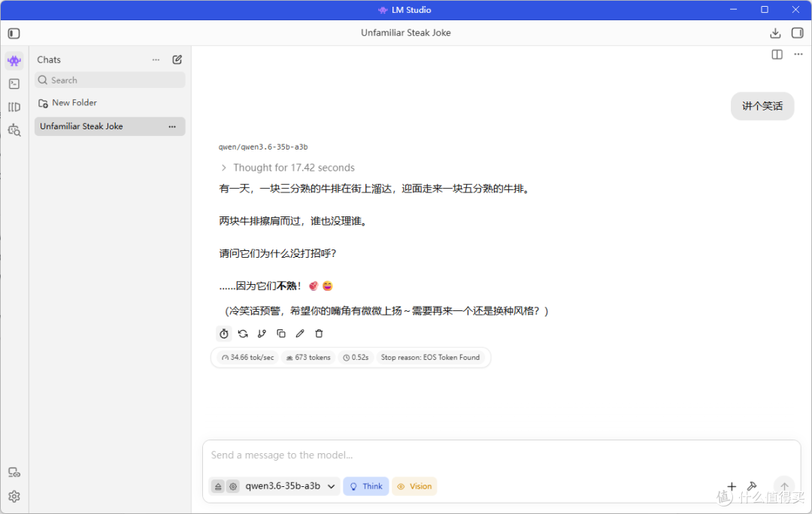Image resolution: width=812 pixels, height=514 pixels.
Task: Open My Models library icon
Action: pyautogui.click(x=14, y=107)
